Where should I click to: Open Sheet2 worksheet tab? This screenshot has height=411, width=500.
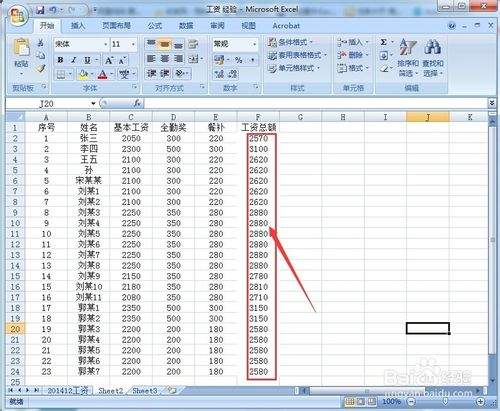point(111,391)
